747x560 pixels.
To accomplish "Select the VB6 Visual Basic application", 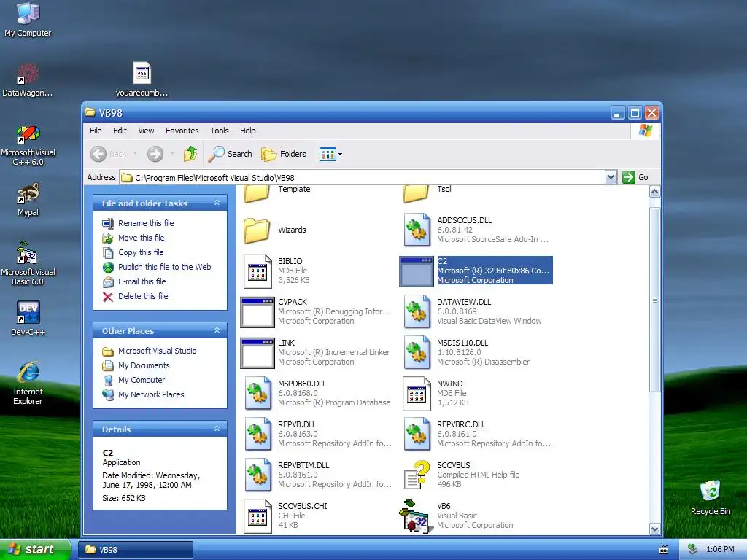I will point(457,516).
